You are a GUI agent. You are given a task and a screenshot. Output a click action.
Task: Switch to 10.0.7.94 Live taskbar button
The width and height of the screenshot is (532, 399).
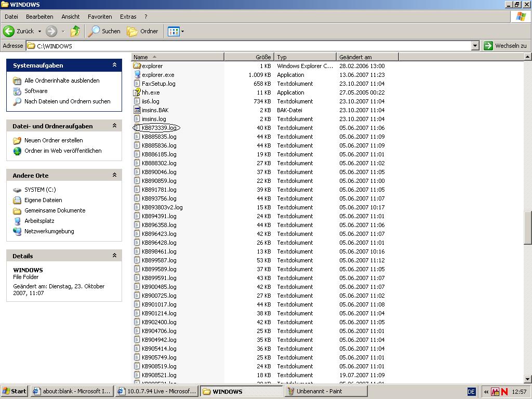coord(157,391)
